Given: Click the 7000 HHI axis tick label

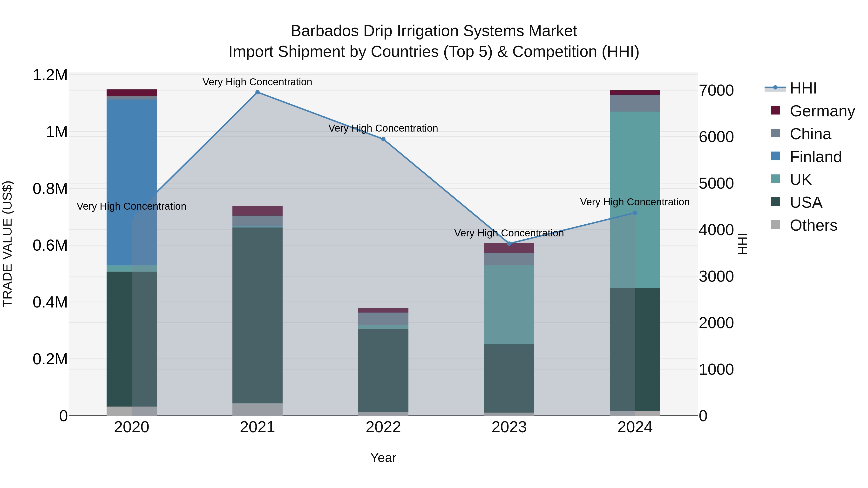Looking at the screenshot, I should coord(716,91).
